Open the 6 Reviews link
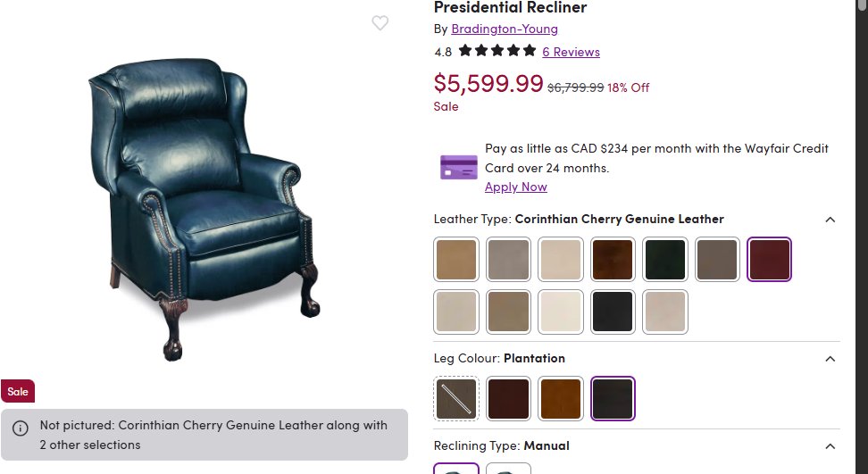868x474 pixels. (571, 52)
